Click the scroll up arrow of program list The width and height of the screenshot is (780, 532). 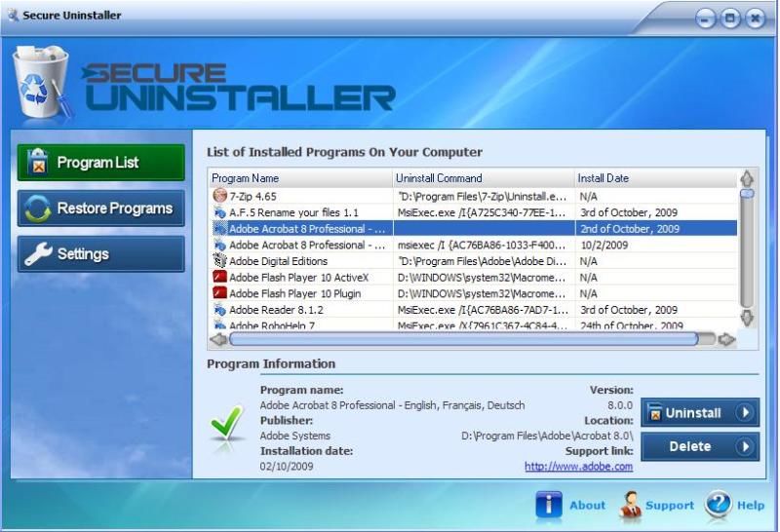(747, 178)
